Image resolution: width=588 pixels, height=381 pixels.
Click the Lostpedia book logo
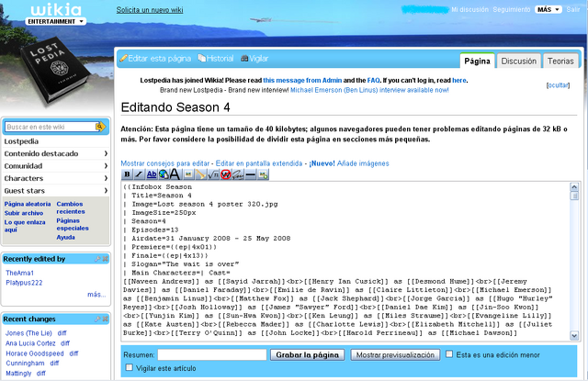click(x=55, y=71)
